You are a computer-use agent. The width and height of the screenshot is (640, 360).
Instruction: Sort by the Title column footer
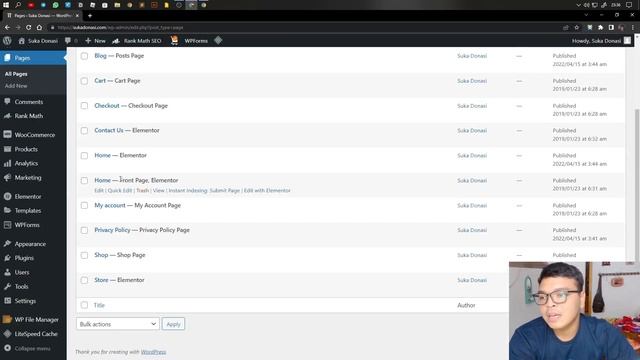pyautogui.click(x=99, y=305)
